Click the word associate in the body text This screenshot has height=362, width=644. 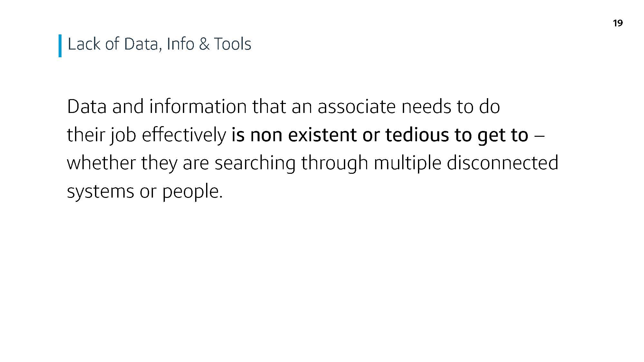(x=356, y=107)
